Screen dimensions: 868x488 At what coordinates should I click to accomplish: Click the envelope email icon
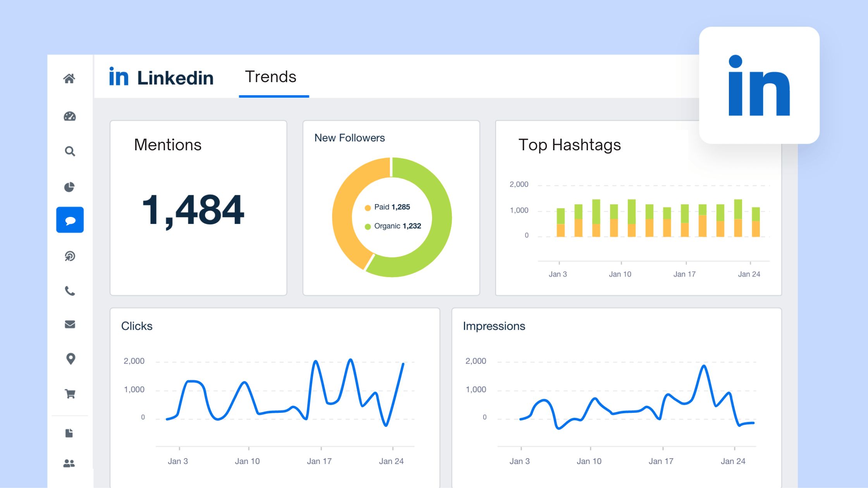point(70,324)
